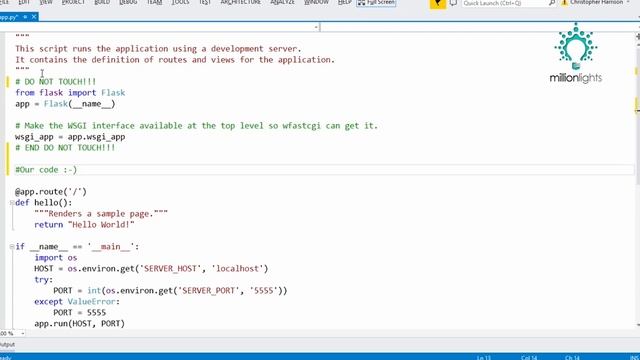
Task: Click the '# END DO NOT TOUCH!!!' comment
Action: [65, 148]
